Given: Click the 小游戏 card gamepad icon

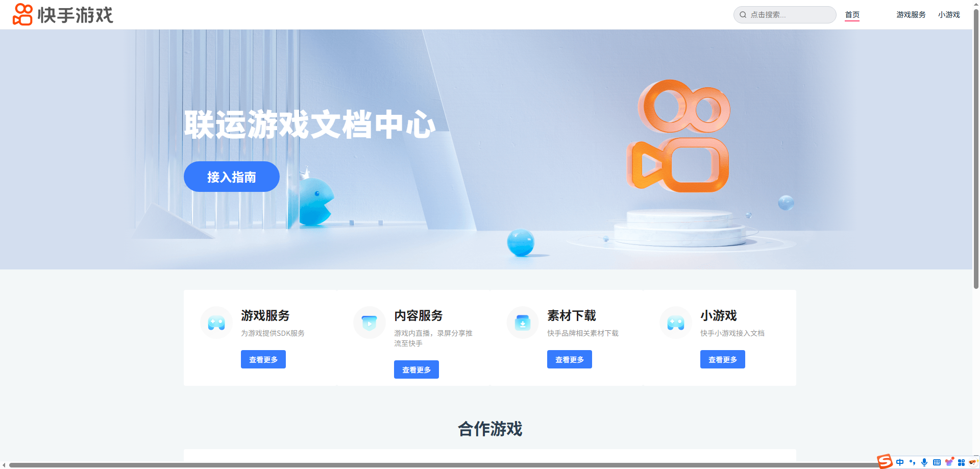Looking at the screenshot, I should pyautogui.click(x=676, y=323).
